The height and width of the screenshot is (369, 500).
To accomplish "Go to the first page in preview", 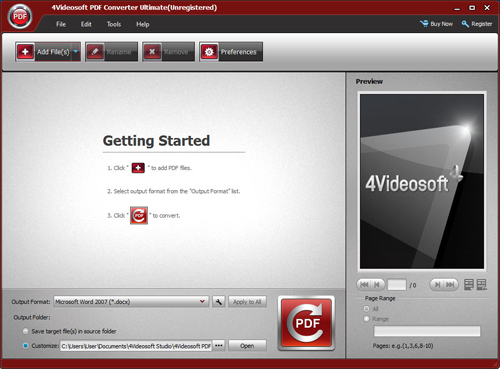I will [364, 285].
